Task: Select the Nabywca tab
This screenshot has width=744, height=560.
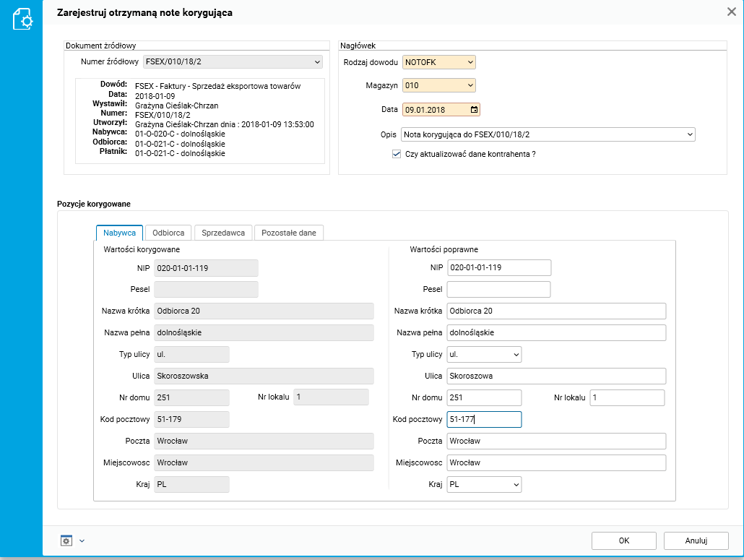Action: point(119,233)
